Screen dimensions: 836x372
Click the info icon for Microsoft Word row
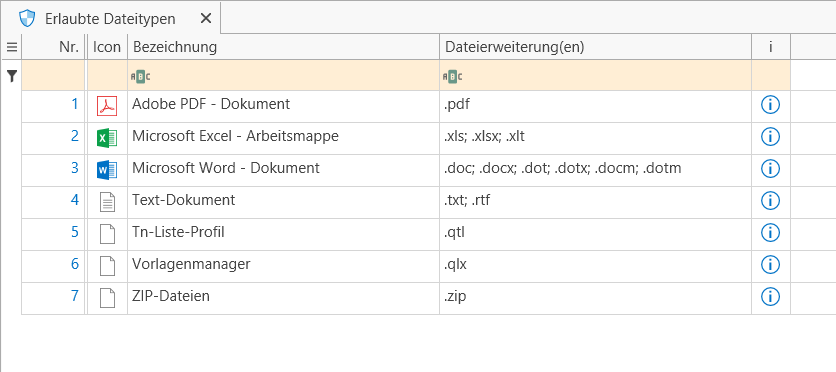770,169
